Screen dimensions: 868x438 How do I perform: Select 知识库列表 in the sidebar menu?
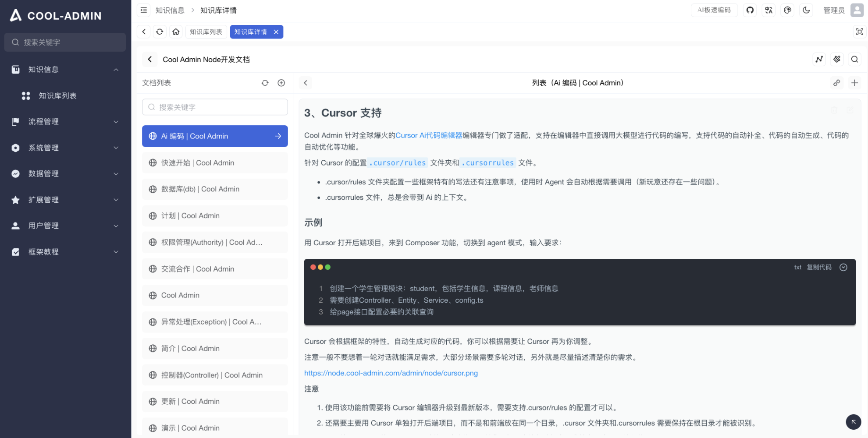(x=57, y=95)
